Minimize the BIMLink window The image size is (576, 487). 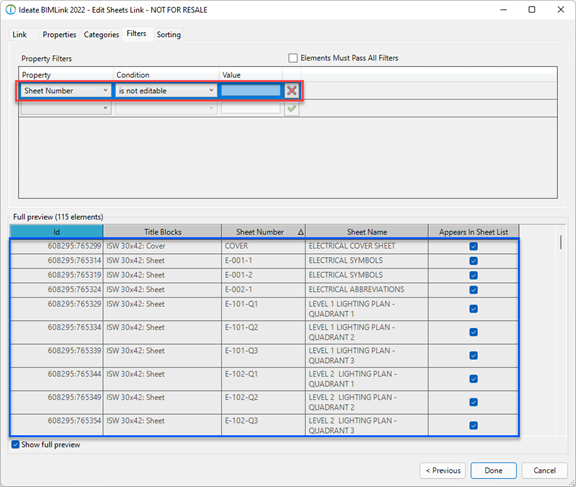(x=503, y=10)
